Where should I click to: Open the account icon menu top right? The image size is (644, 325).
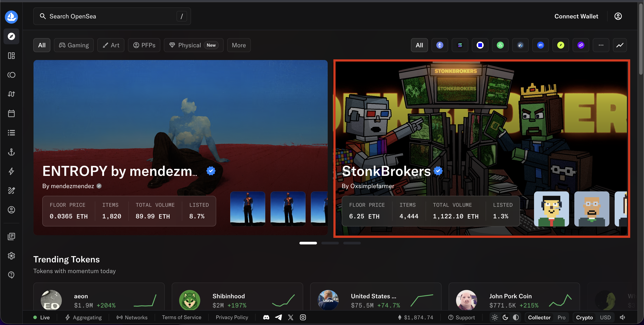point(618,16)
